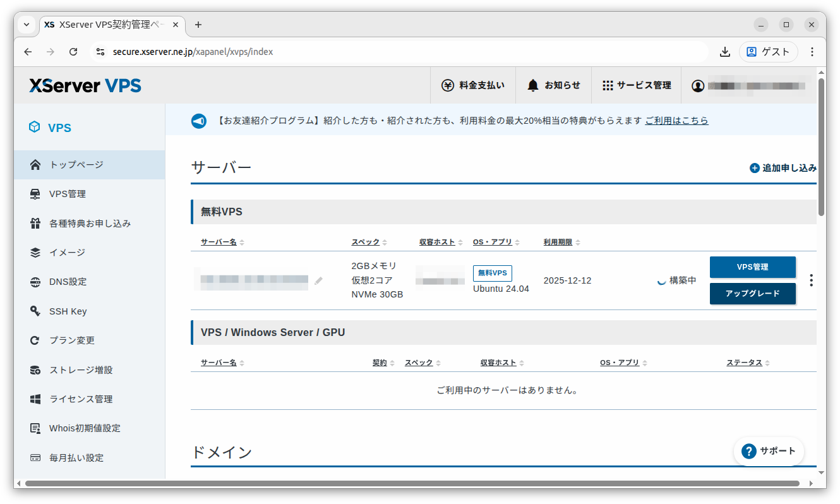Open the サポート help bubble
Viewport: 840px width, 504px height.
tap(769, 451)
